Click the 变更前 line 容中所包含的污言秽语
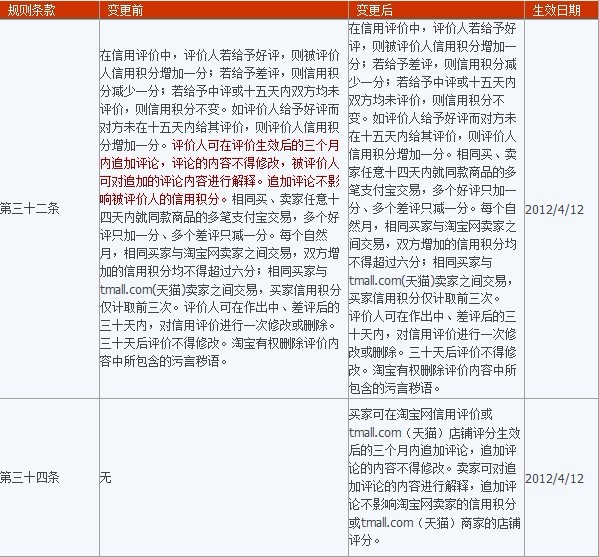This screenshot has width=599, height=557. click(164, 361)
